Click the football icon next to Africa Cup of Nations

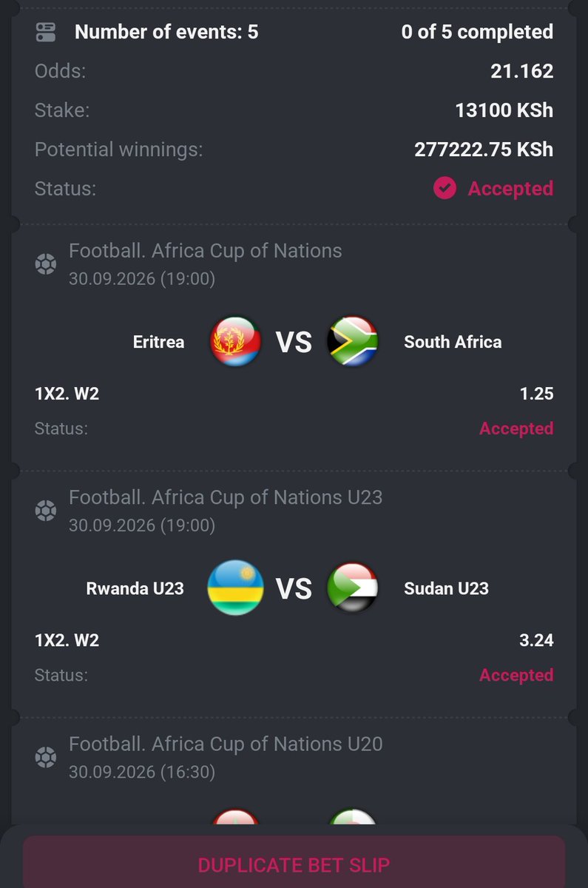(x=46, y=264)
